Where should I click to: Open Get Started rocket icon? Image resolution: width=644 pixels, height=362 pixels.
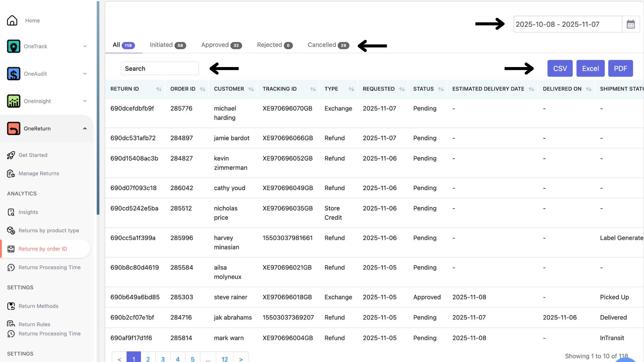[11, 155]
